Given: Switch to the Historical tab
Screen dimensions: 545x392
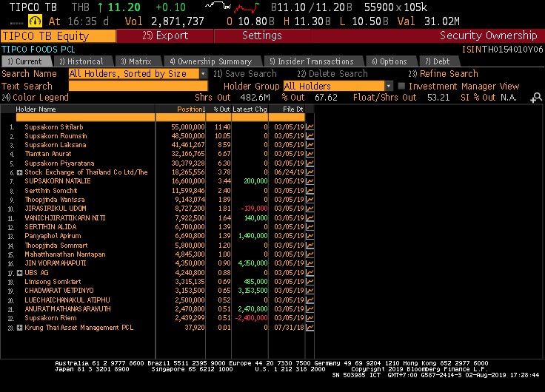Looking at the screenshot, I should tap(84, 61).
